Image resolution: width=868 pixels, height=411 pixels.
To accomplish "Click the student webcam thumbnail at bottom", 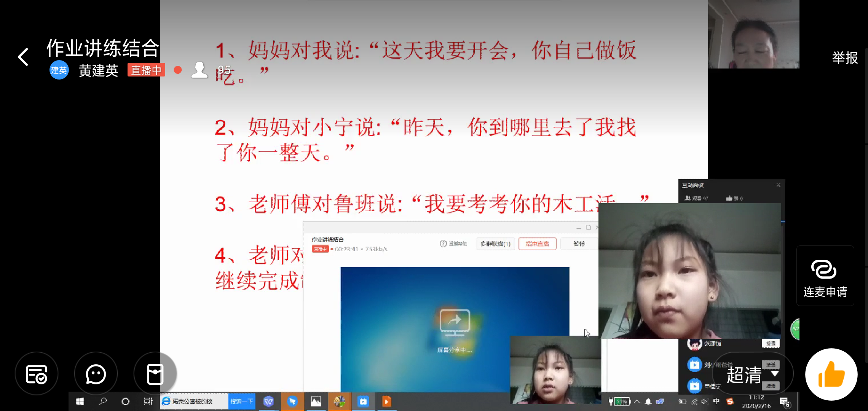I will [555, 369].
